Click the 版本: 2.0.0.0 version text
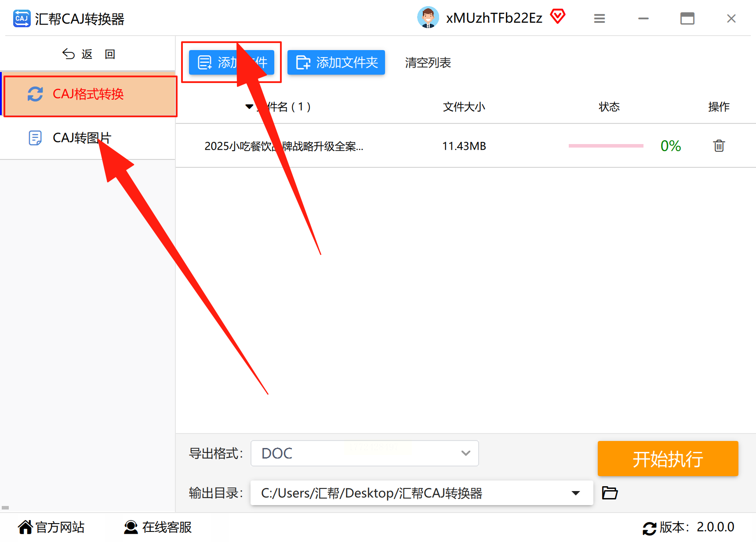This screenshot has width=756, height=542. [697, 527]
